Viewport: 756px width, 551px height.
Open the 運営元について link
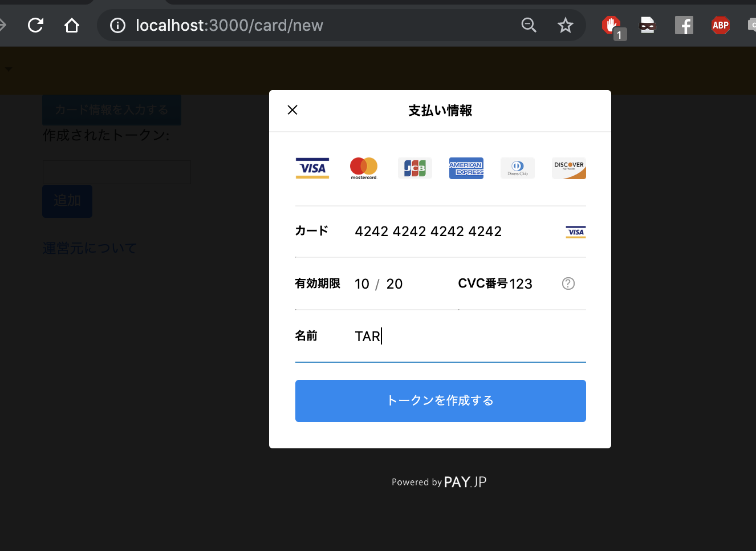pos(90,248)
